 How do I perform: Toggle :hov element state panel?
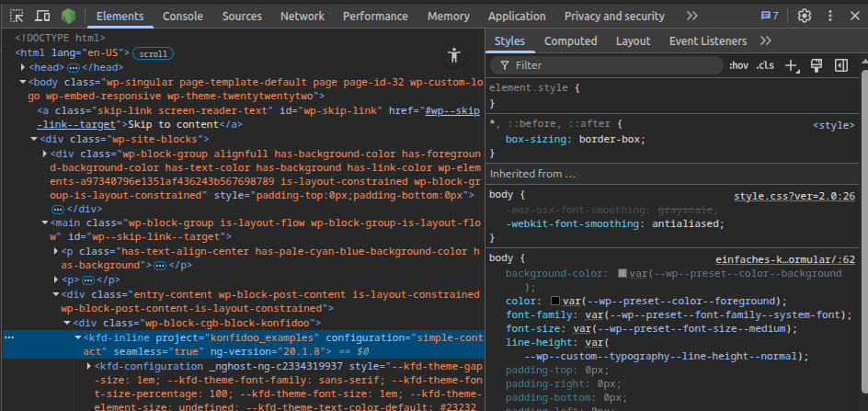[738, 65]
